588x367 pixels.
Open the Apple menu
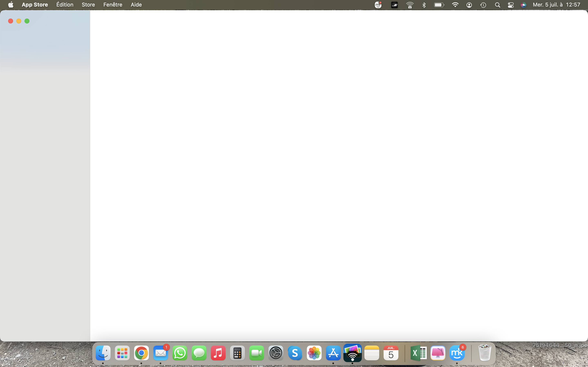click(x=11, y=5)
